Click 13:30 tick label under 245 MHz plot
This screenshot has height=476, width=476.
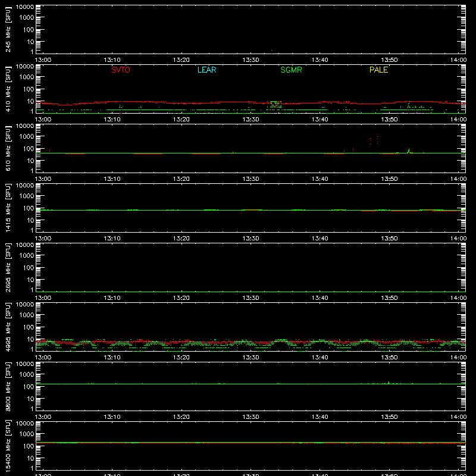(x=250, y=60)
